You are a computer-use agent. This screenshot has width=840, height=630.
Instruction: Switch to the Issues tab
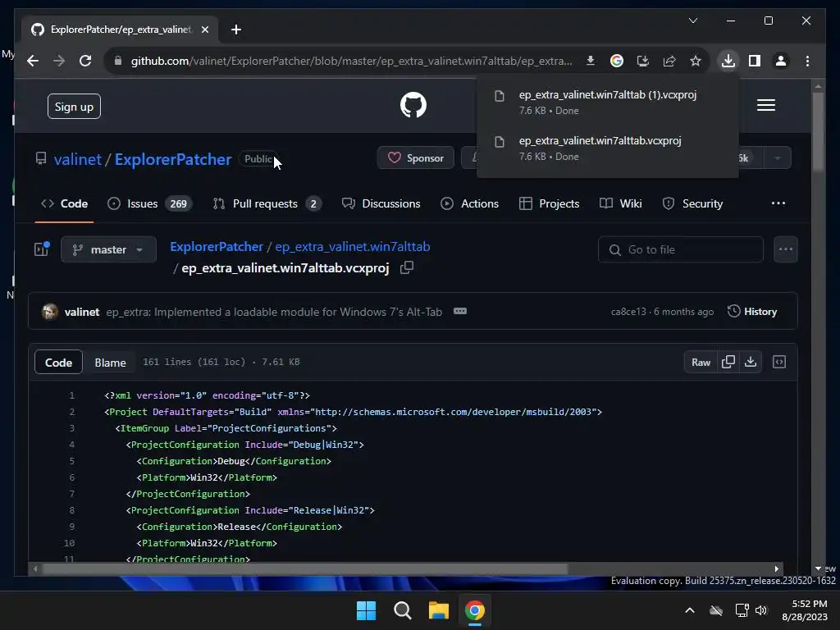pos(150,203)
